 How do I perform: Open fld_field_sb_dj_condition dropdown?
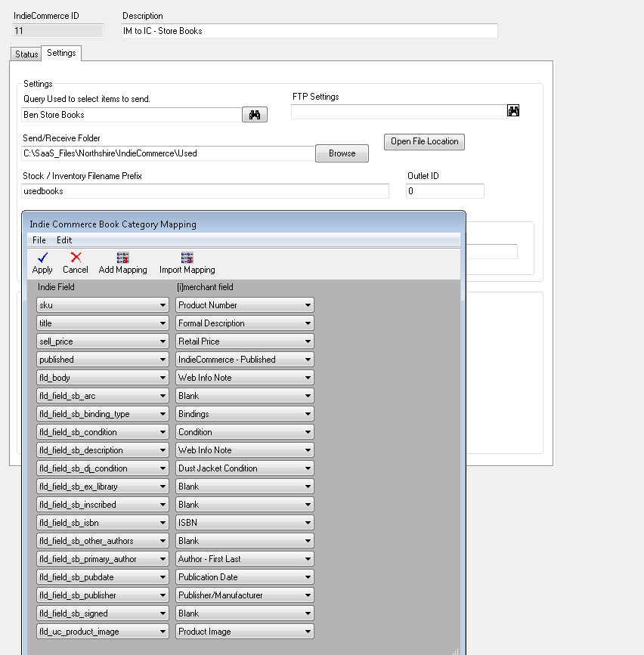(102, 468)
